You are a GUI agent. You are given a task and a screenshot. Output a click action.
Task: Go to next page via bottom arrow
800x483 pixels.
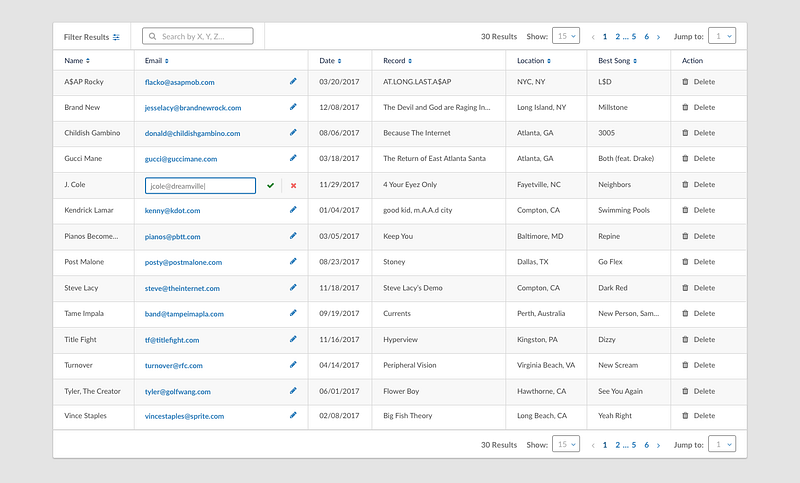(658, 445)
